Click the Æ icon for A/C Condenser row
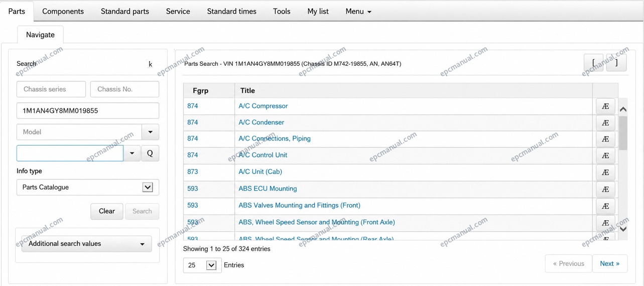 point(605,123)
